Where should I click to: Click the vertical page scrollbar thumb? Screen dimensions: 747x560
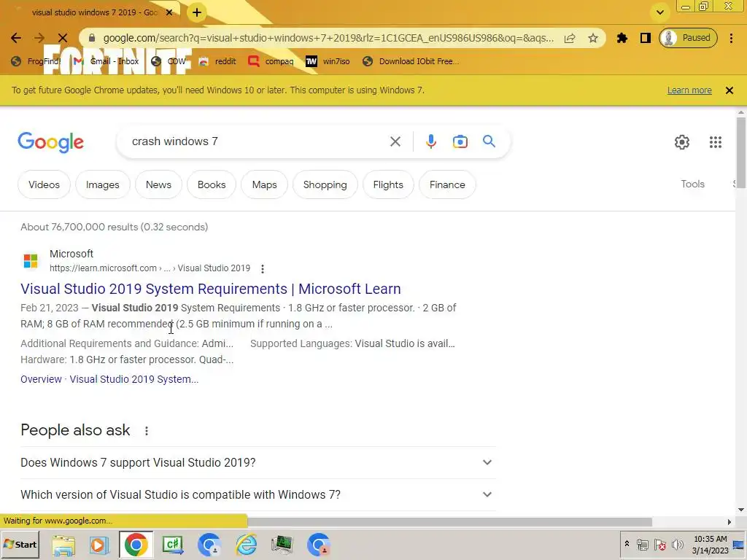pos(740,153)
